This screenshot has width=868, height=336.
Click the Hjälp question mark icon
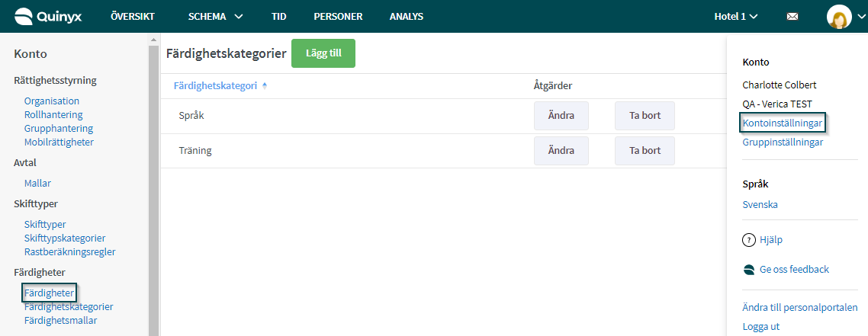(748, 240)
